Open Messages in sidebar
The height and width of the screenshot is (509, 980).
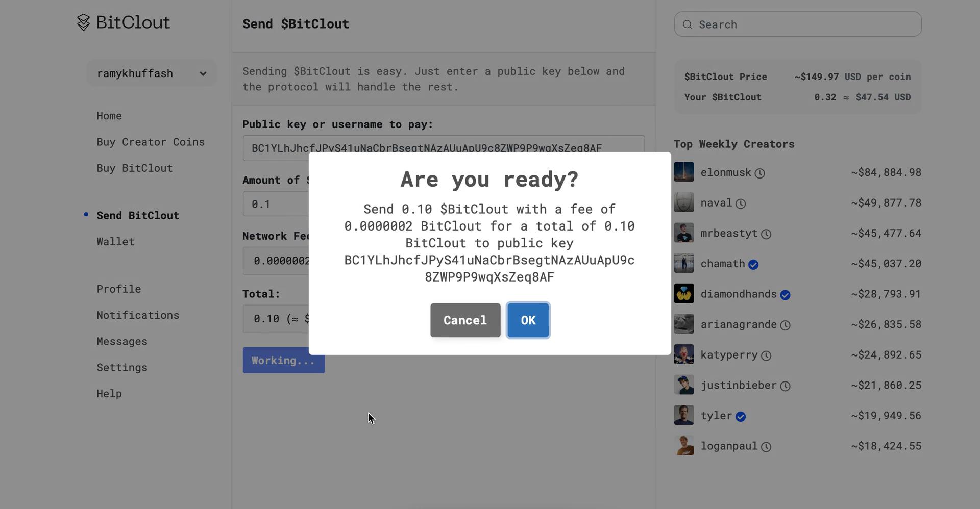122,341
